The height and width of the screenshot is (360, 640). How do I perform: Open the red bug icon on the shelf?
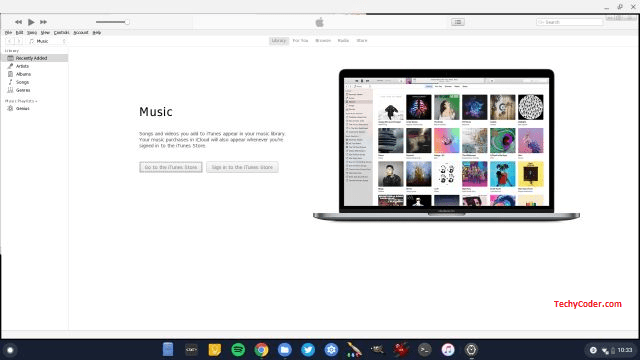point(401,350)
